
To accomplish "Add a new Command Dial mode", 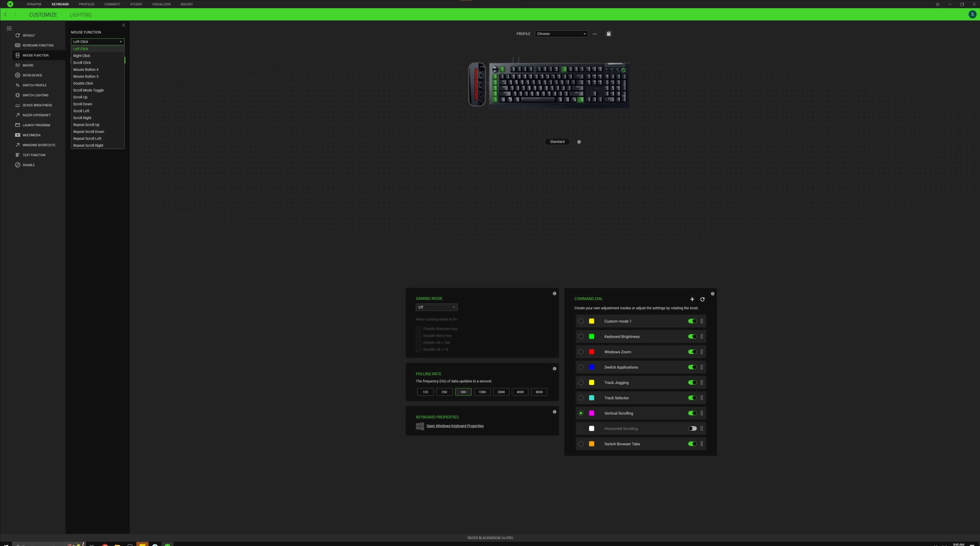I will (692, 299).
